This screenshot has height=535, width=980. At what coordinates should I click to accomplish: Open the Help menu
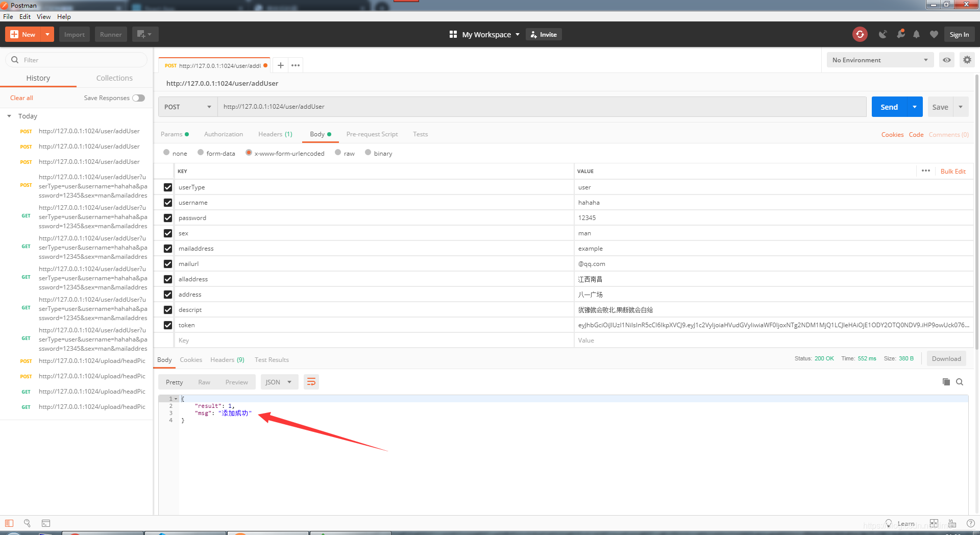pos(64,16)
